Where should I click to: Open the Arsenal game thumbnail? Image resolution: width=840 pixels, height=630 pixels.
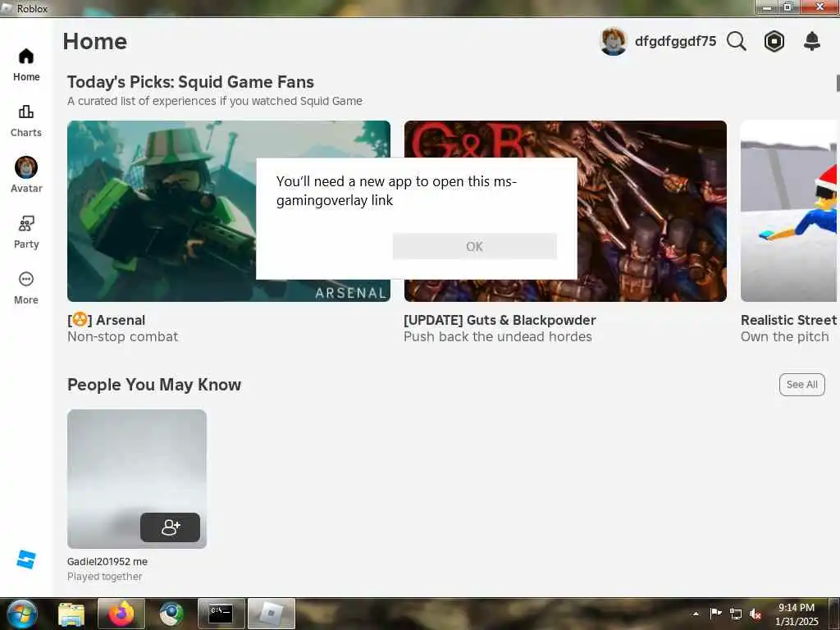point(229,211)
